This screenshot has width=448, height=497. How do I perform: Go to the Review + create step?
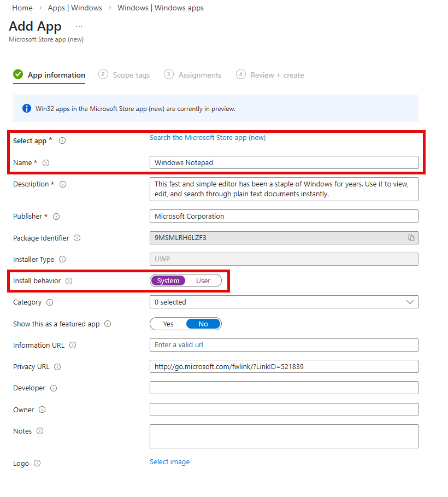270,75
